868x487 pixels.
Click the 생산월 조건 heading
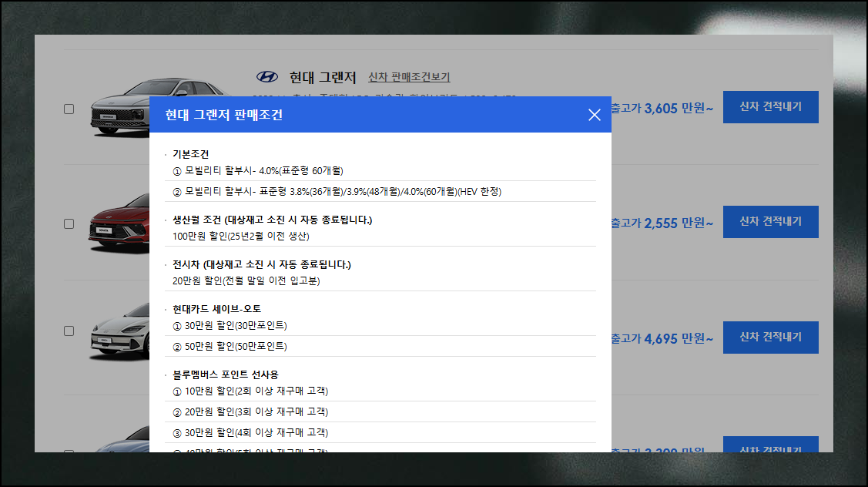[x=273, y=220]
